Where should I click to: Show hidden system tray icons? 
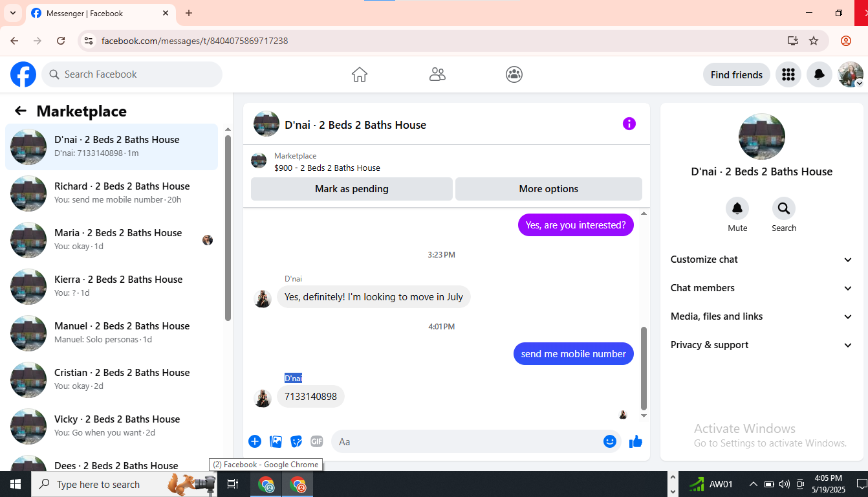(753, 484)
